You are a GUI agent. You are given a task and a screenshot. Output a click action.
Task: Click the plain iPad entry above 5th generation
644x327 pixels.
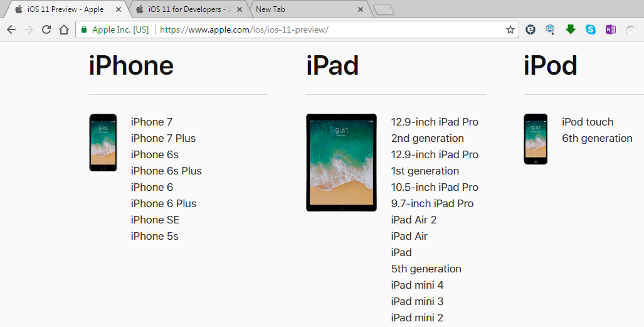point(401,252)
